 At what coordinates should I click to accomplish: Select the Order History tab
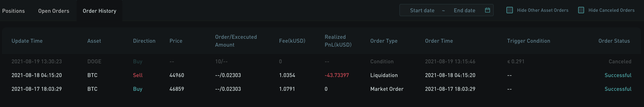(99, 11)
